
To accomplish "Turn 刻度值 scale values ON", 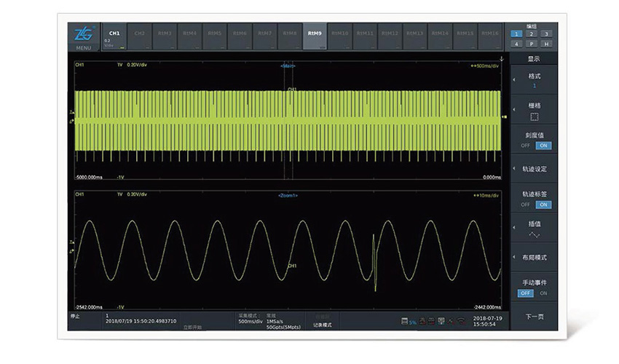I will [x=543, y=146].
